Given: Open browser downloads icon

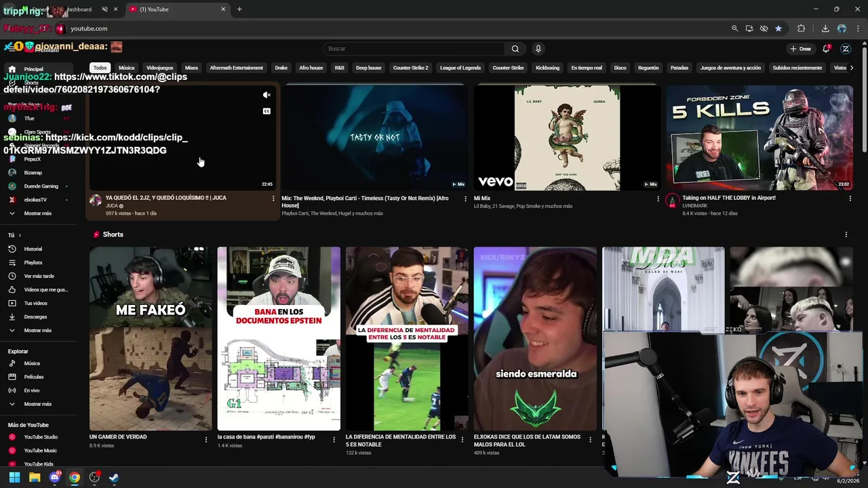Looking at the screenshot, I should (825, 28).
